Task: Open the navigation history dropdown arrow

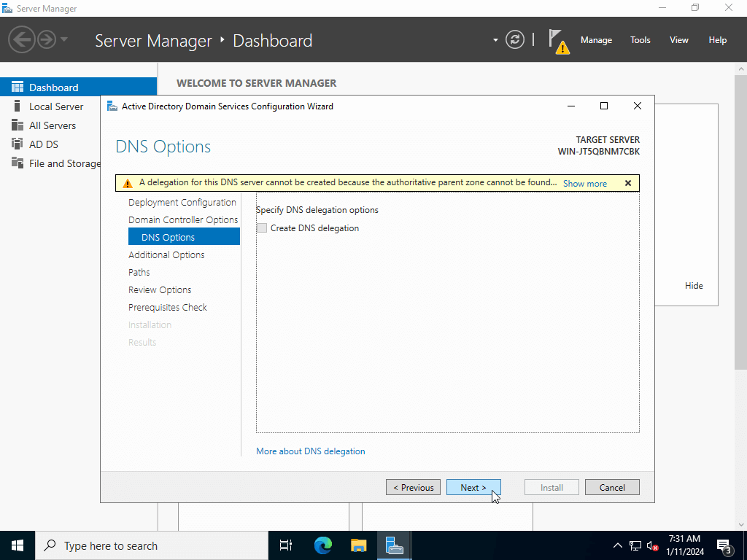Action: tap(64, 39)
